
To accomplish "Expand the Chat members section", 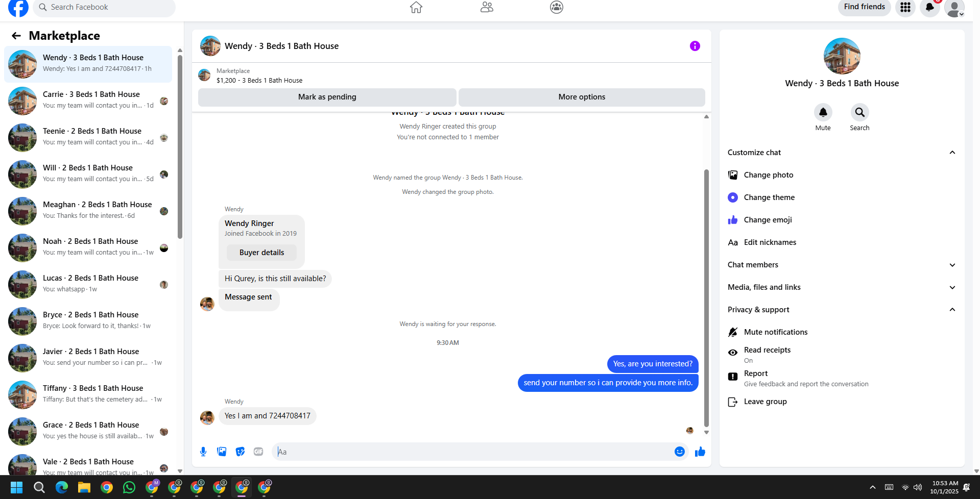I will click(x=842, y=265).
